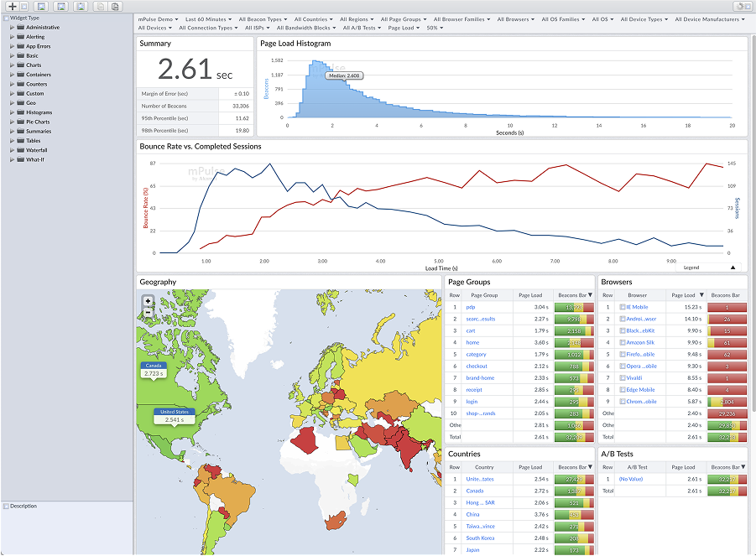Select the copy widget icon in the toolbar
Viewport: 756px width, 556px height.
100,7
